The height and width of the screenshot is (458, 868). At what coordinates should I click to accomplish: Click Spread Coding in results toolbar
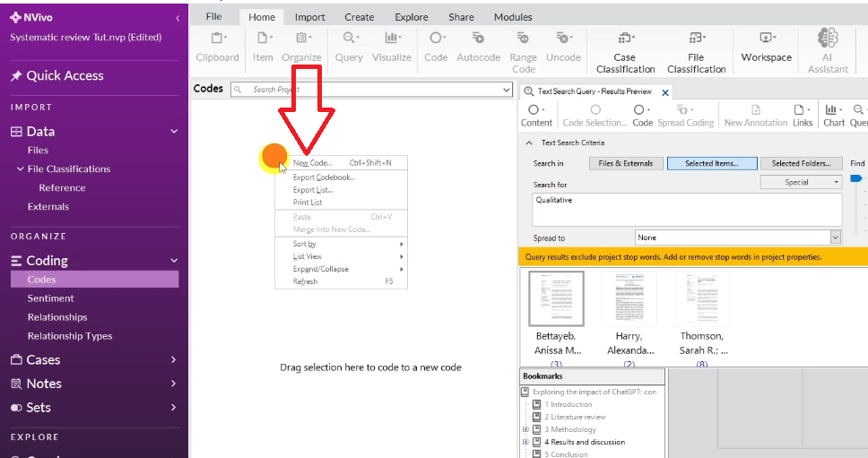pos(685,117)
